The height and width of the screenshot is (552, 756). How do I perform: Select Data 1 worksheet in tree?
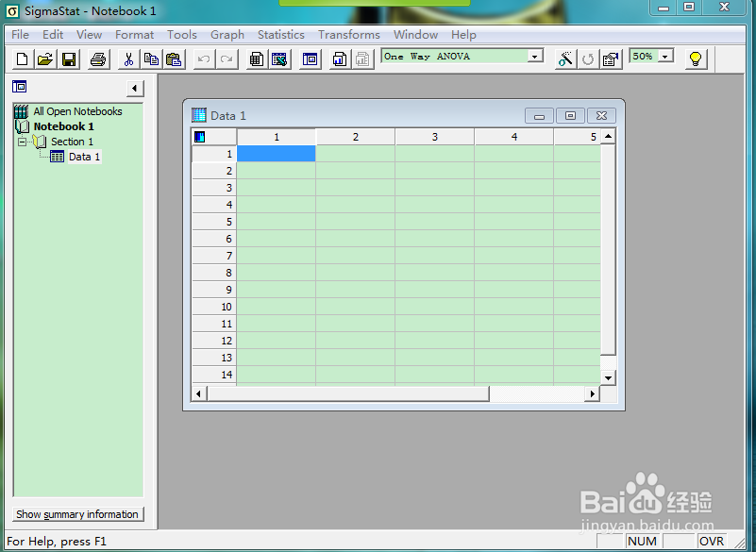(84, 157)
